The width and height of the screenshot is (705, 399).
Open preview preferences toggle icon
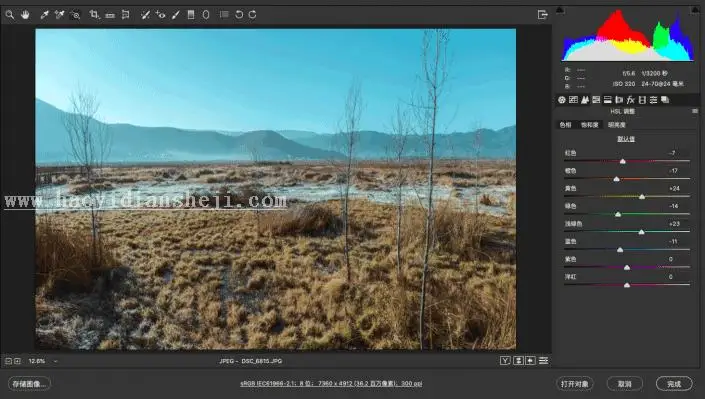coord(543,361)
